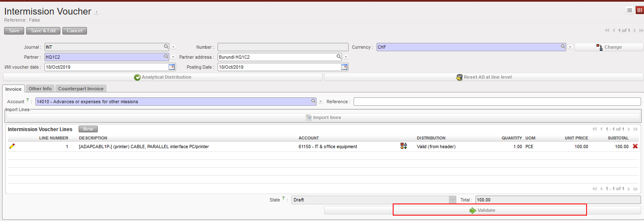Add a New intermission voucher line

click(88, 129)
